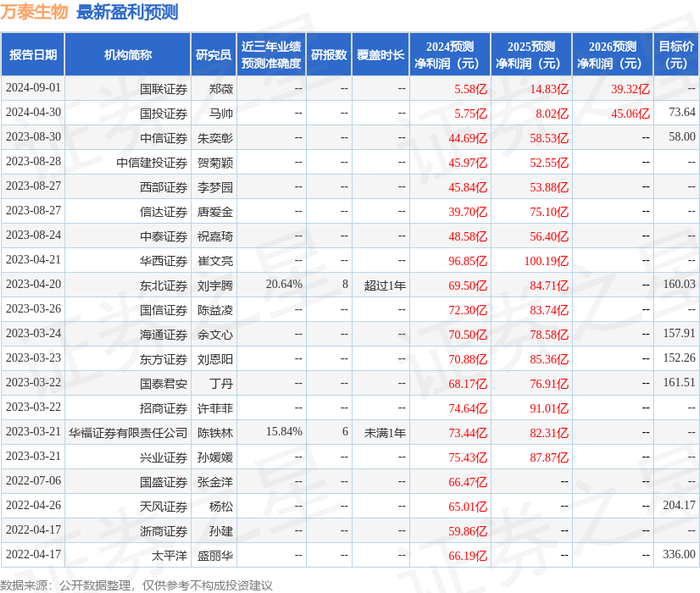Screen dimensions: 700x593
Task: Click analyst name 贺菊颖
Action: [x=215, y=163]
